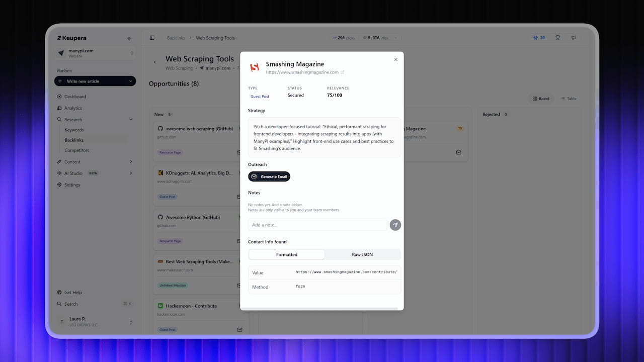Click the contribute URL value
Viewport: 644px width, 362px height.
[x=346, y=272]
